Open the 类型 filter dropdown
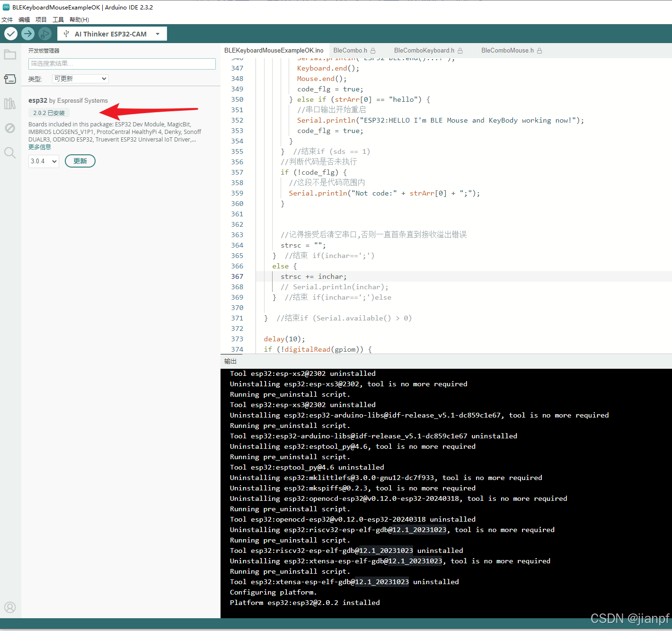 pyautogui.click(x=80, y=79)
